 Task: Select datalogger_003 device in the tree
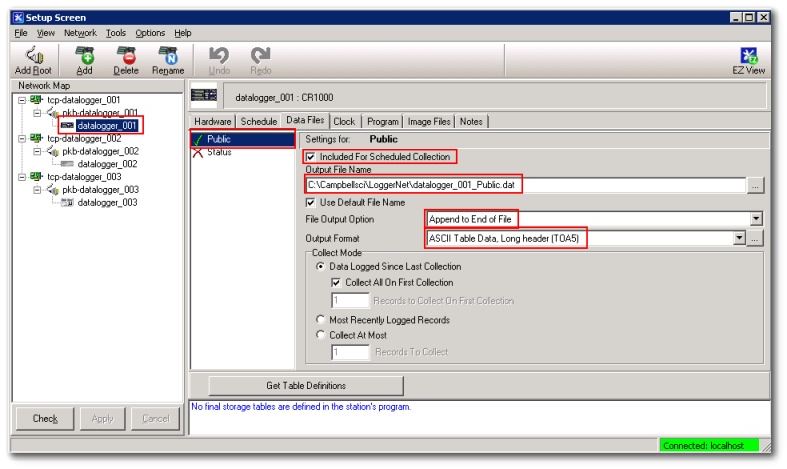(x=107, y=203)
